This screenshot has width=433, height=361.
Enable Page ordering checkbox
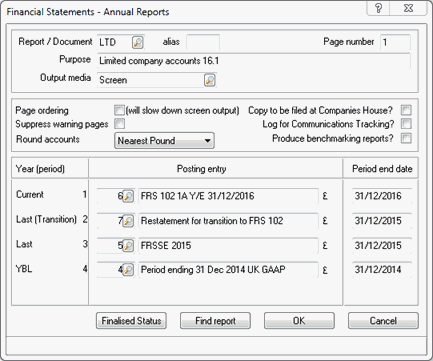(x=119, y=110)
